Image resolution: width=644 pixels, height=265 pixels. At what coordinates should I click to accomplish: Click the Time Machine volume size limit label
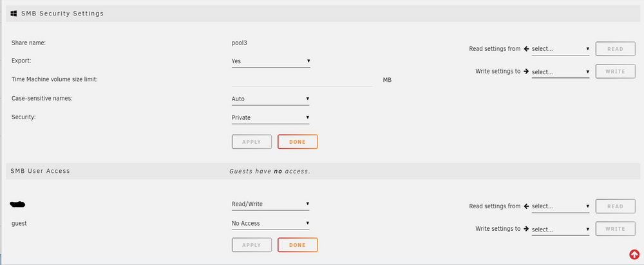coord(55,79)
